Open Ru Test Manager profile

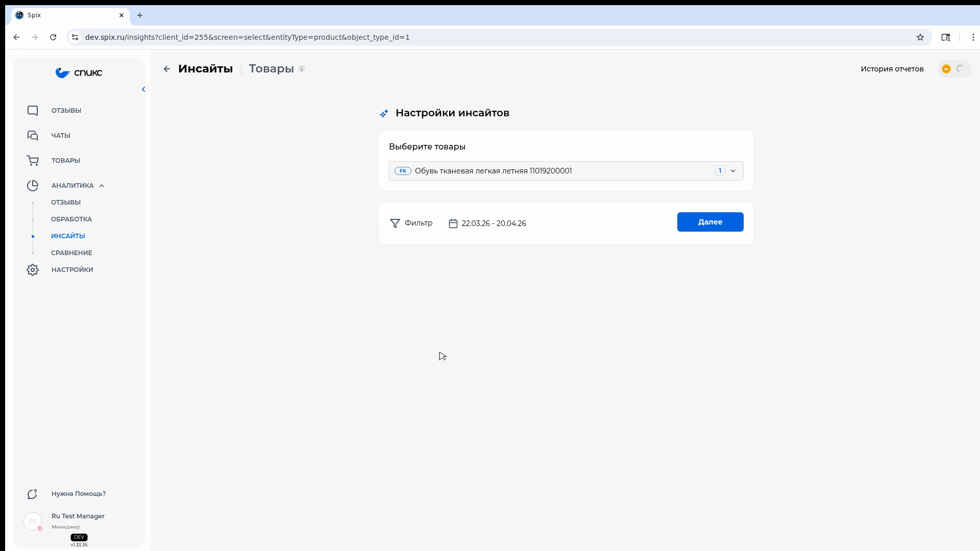pos(78,516)
